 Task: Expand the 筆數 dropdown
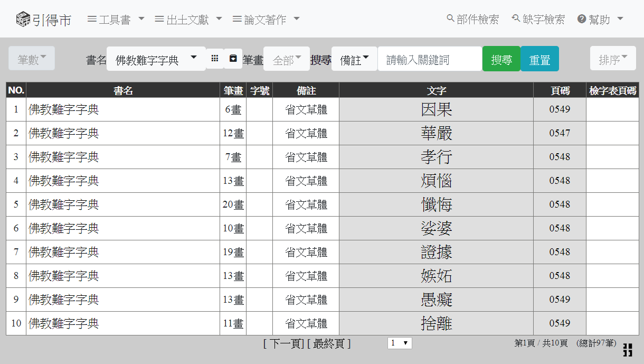tap(32, 59)
